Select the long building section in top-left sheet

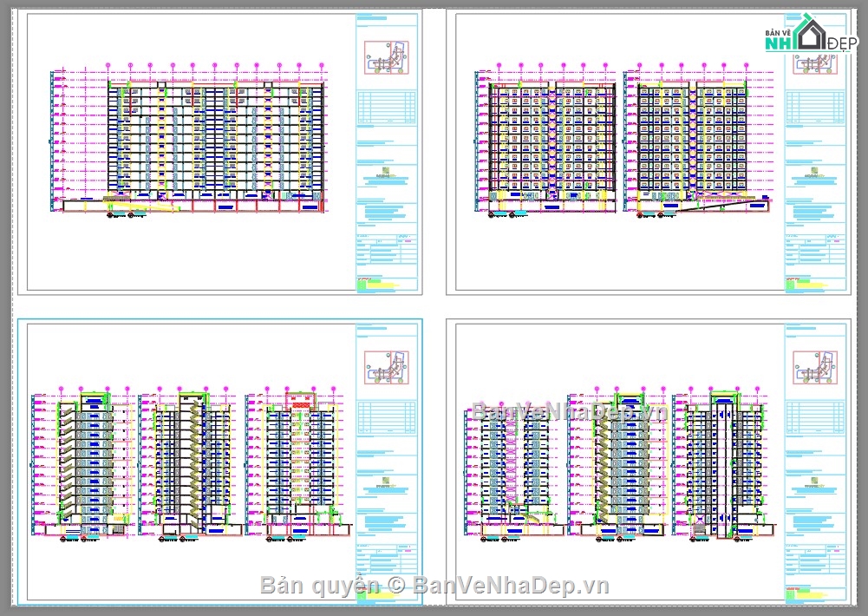coord(217,143)
